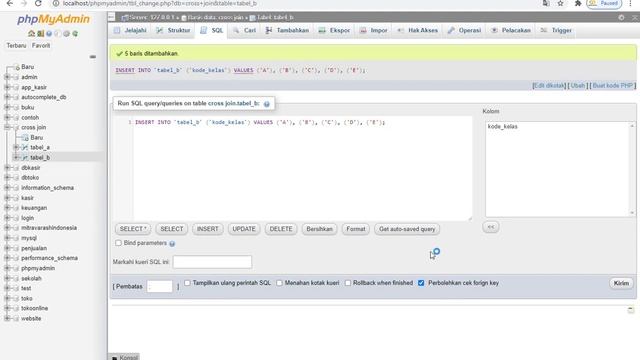
Task: Click the << insert column button
Action: [x=491, y=227]
